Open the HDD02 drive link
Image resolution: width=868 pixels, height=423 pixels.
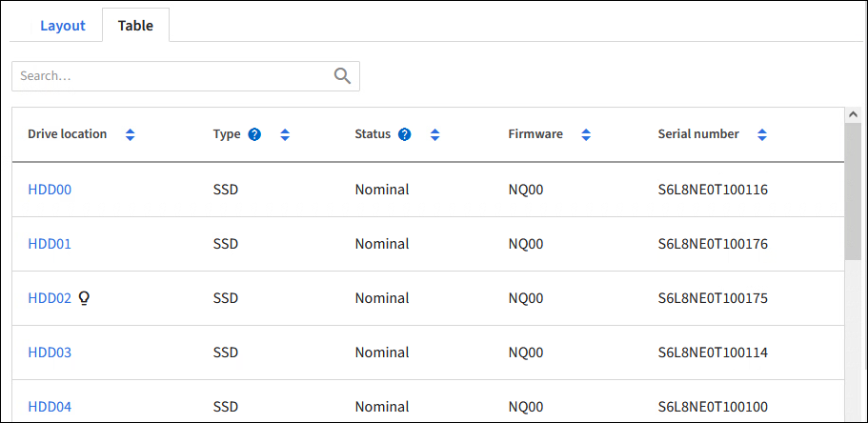pyautogui.click(x=50, y=298)
